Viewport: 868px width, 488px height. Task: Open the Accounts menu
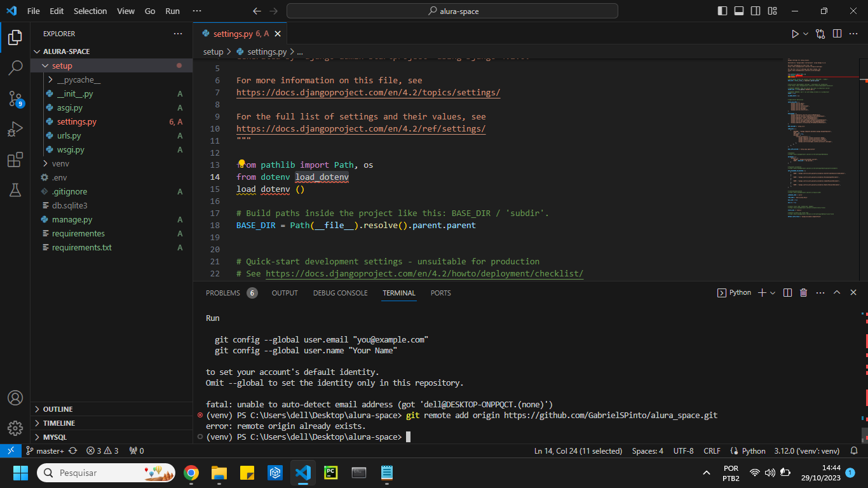point(15,398)
